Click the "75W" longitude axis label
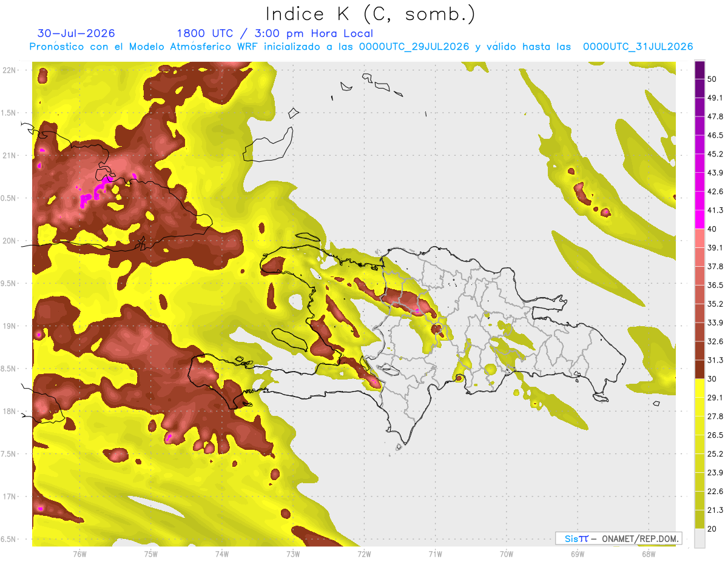Viewport: 728px width, 562px height. tap(150, 554)
